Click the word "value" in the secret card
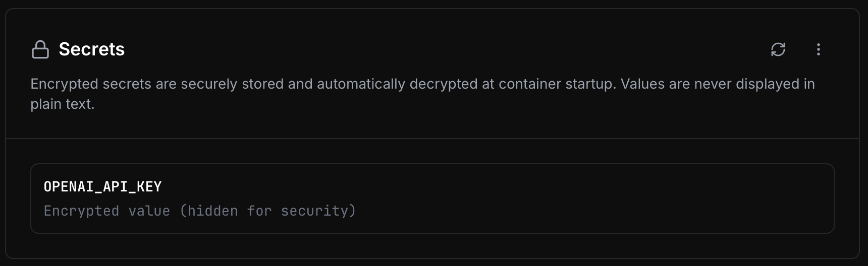Viewport: 868px width, 266px height. (x=149, y=211)
